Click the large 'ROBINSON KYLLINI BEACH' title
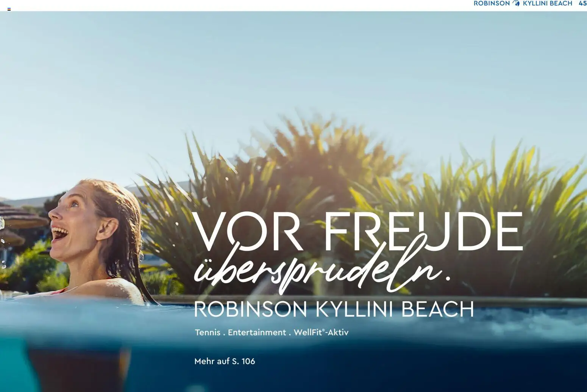Viewport: 587px width, 392px height. (334, 309)
